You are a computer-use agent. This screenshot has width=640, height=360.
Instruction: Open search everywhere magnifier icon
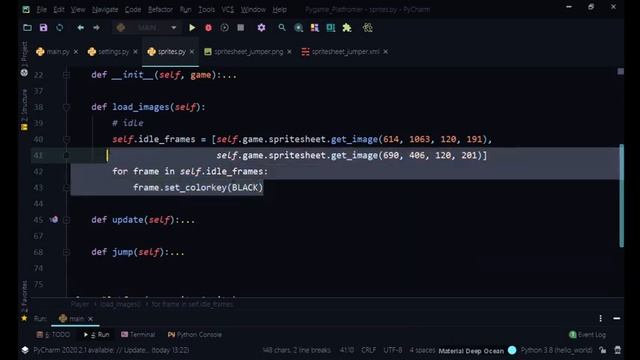tap(282, 28)
